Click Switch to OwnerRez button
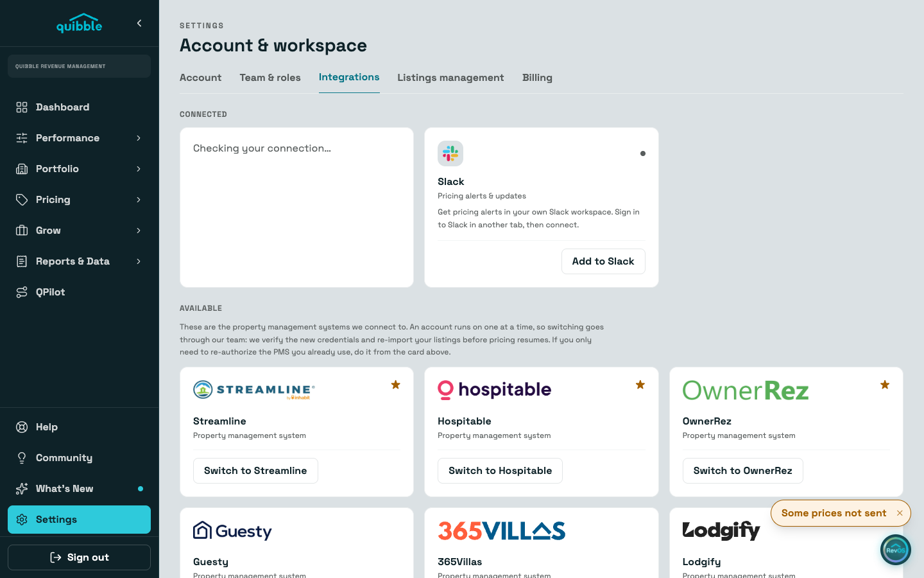Viewport: 924px width, 578px height. pyautogui.click(x=742, y=471)
